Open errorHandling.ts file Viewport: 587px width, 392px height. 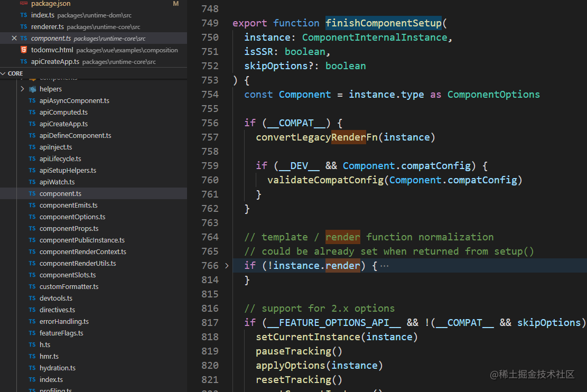[64, 321]
